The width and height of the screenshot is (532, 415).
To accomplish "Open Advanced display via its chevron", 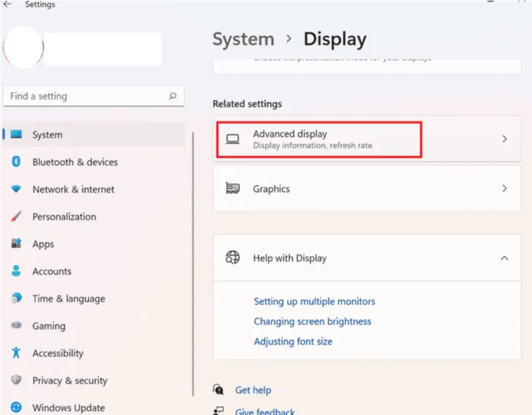I will point(504,139).
